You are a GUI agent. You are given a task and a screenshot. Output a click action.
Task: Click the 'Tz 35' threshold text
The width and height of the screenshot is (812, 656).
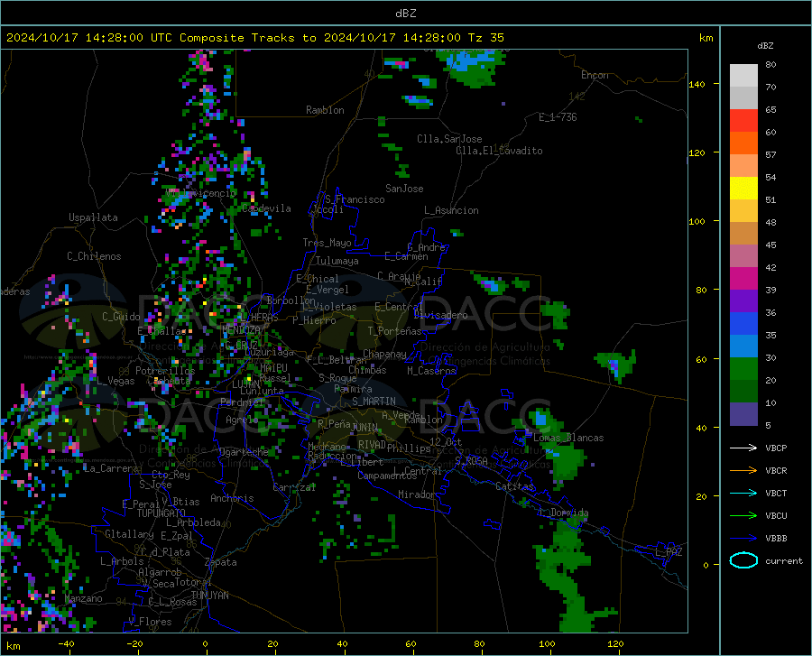pos(486,38)
